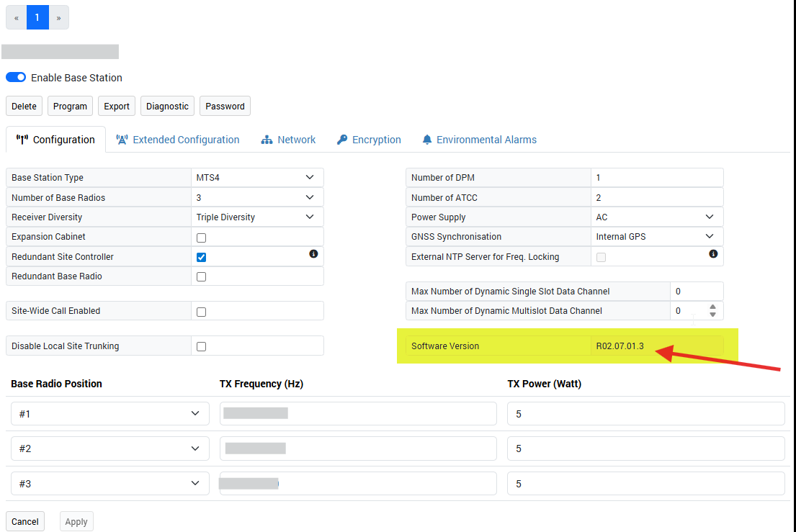
Task: Click the Number of DPM field
Action: pyautogui.click(x=657, y=178)
